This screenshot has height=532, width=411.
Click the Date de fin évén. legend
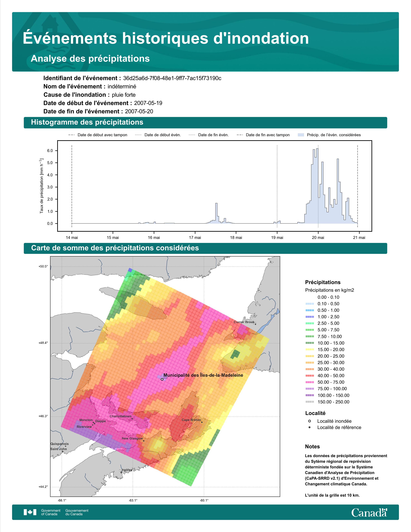[209, 135]
